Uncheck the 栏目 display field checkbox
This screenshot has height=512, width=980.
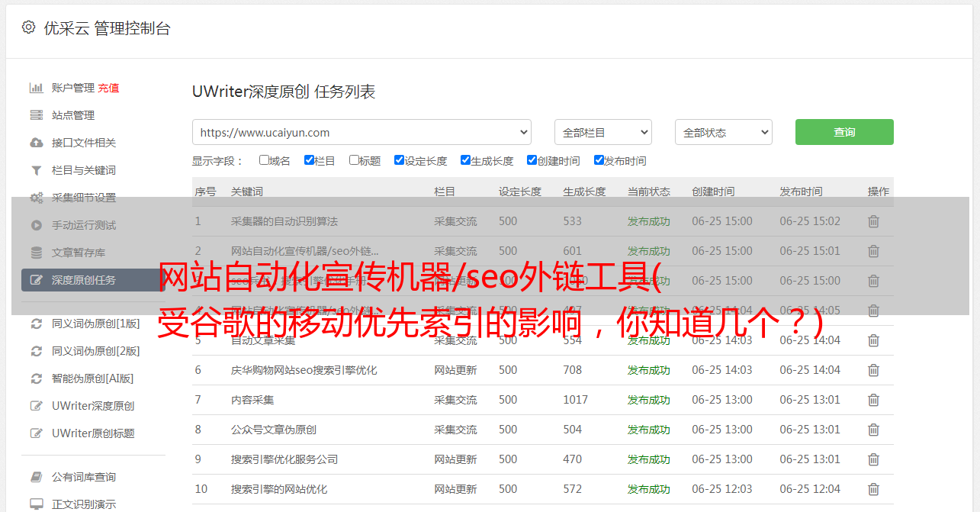[x=309, y=160]
